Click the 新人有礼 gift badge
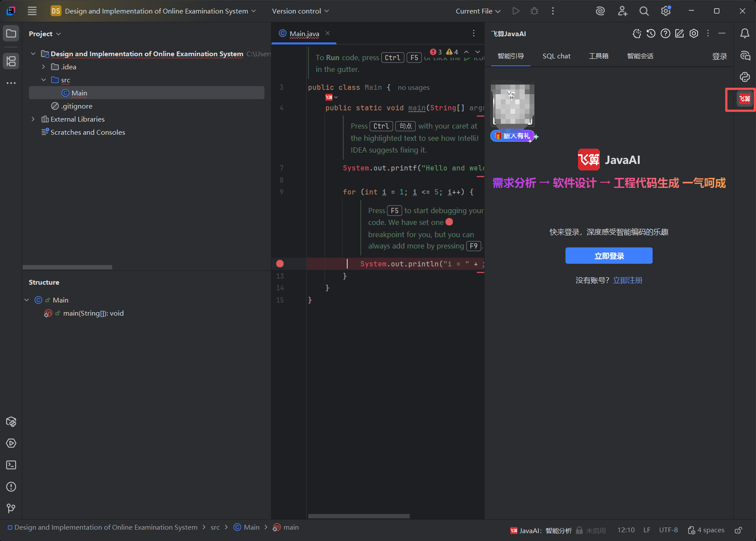This screenshot has height=541, width=756. (x=513, y=136)
